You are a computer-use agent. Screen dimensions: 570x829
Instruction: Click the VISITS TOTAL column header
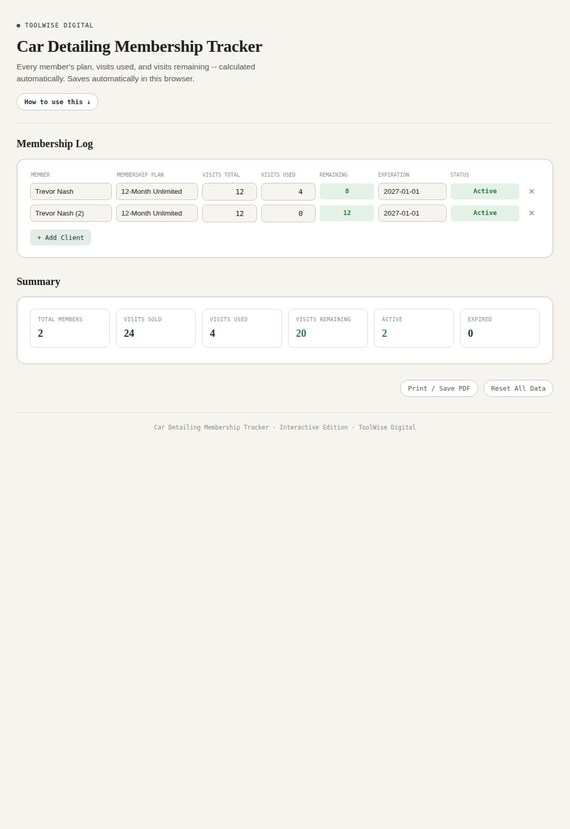[221, 174]
